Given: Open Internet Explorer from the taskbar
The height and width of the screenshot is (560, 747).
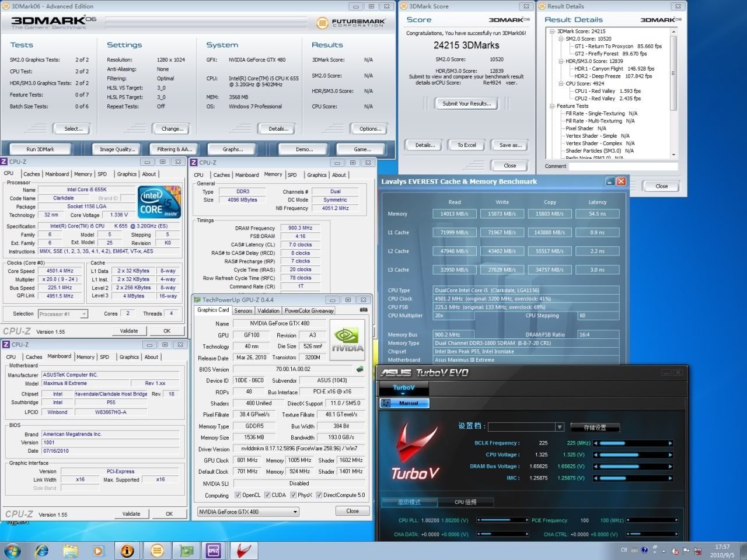Looking at the screenshot, I should click(x=41, y=550).
